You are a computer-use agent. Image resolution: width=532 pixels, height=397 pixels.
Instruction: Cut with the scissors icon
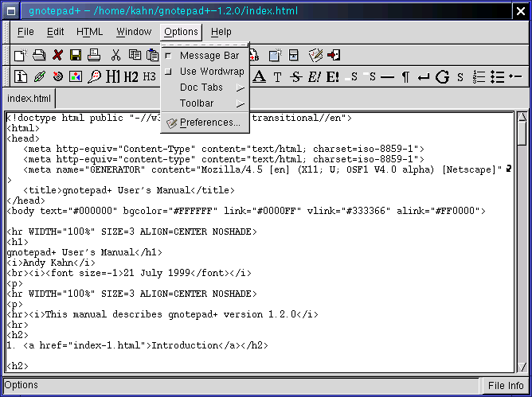(115, 55)
